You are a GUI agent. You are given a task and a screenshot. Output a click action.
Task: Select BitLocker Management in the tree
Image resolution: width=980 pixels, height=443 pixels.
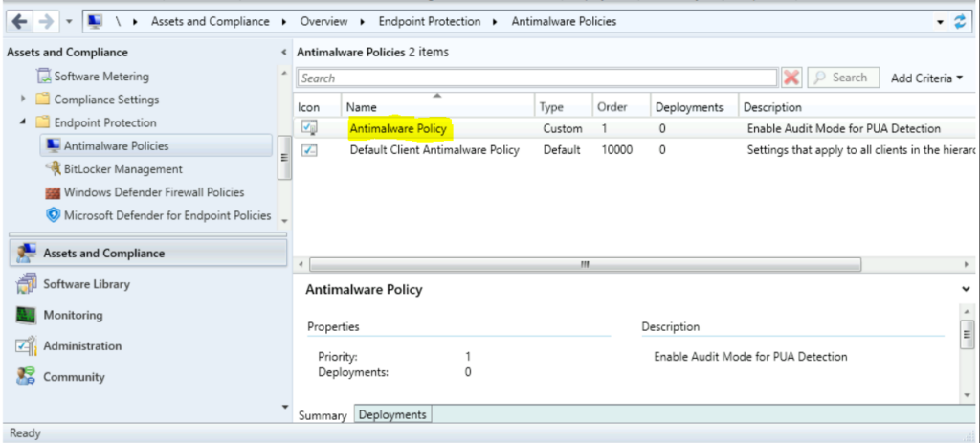tap(123, 168)
